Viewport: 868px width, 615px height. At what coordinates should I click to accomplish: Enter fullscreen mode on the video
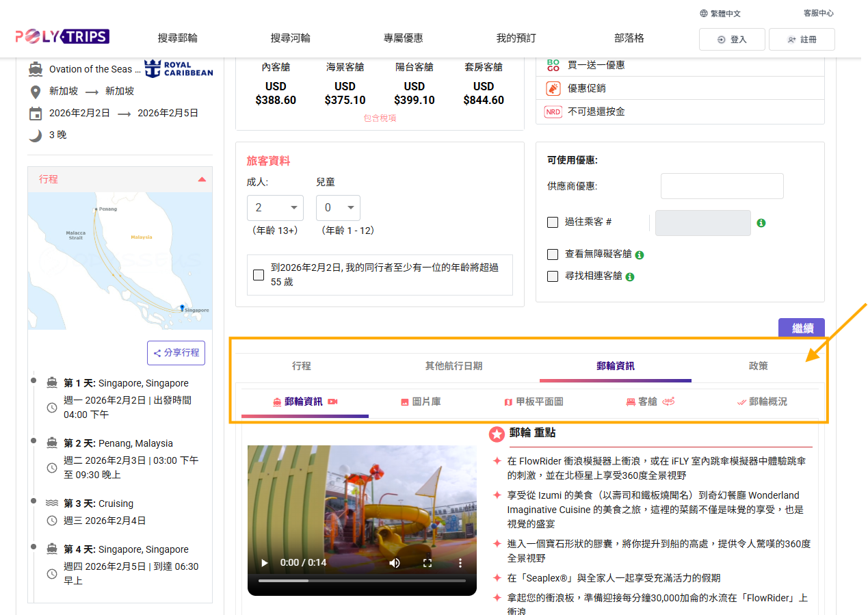[428, 563]
